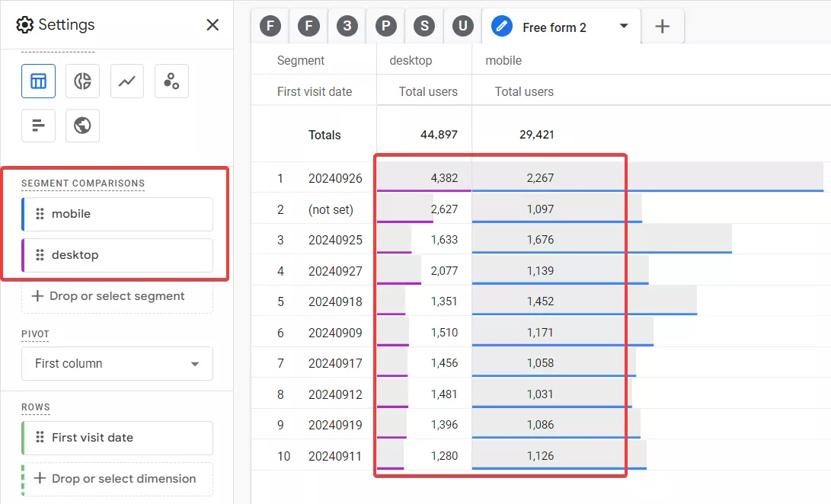Viewport: 831px width, 504px height.
Task: Click the mobile value 1,676
Action: (540, 240)
